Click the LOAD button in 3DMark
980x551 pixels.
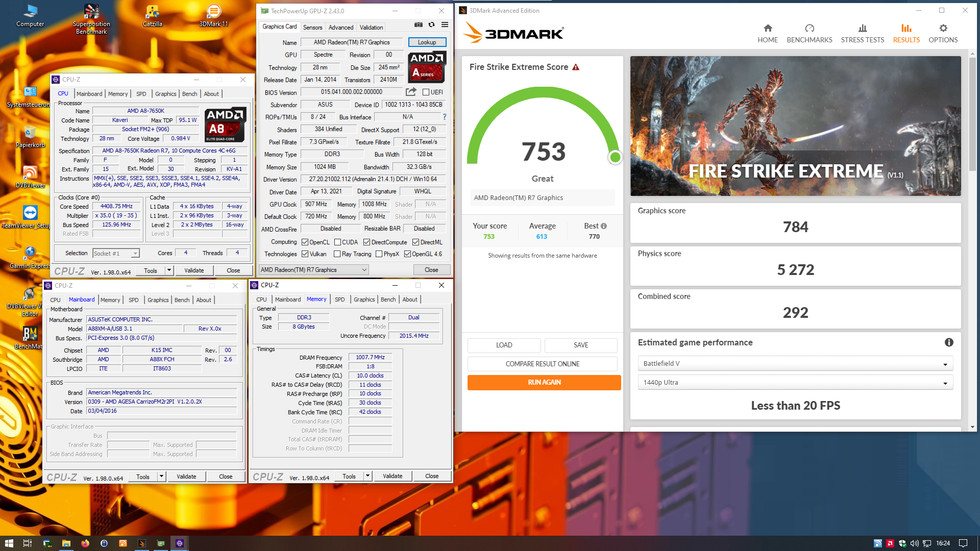pyautogui.click(x=504, y=345)
